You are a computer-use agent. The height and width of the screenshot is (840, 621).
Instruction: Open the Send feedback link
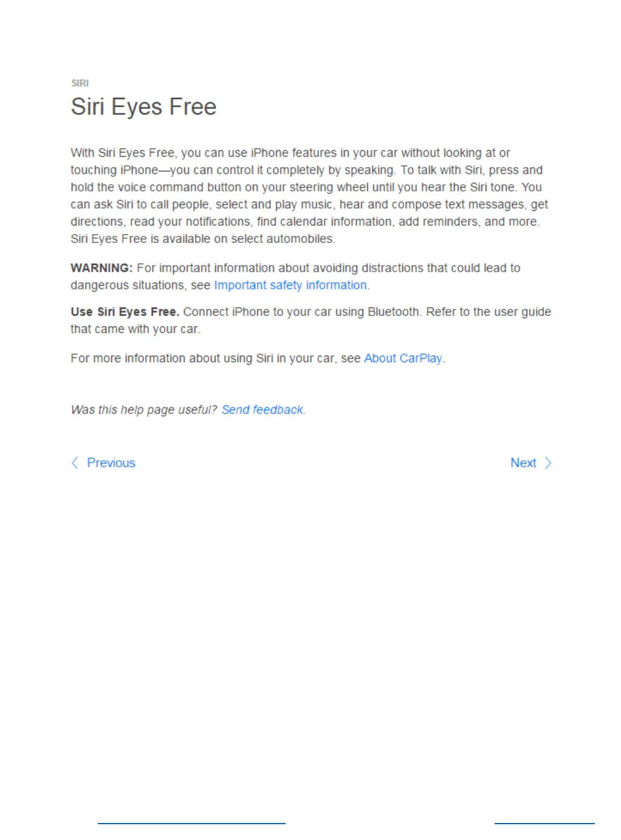pos(262,410)
